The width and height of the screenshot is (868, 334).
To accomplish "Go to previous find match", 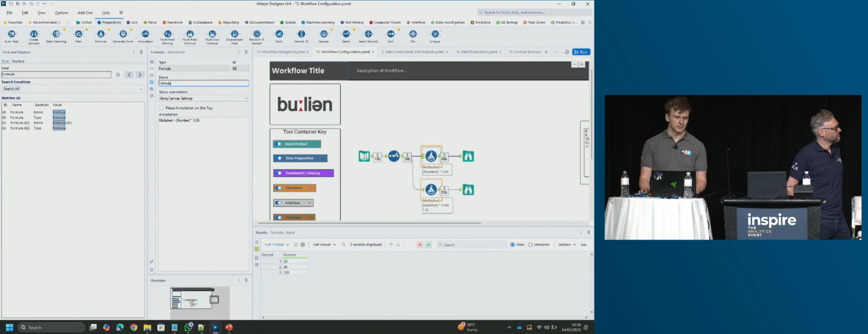I will tap(129, 75).
